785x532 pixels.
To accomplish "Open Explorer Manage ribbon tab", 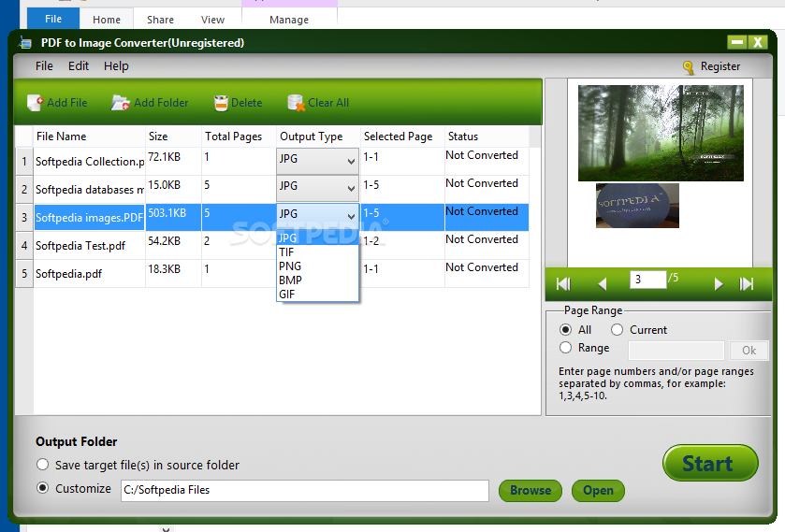I will point(289,20).
